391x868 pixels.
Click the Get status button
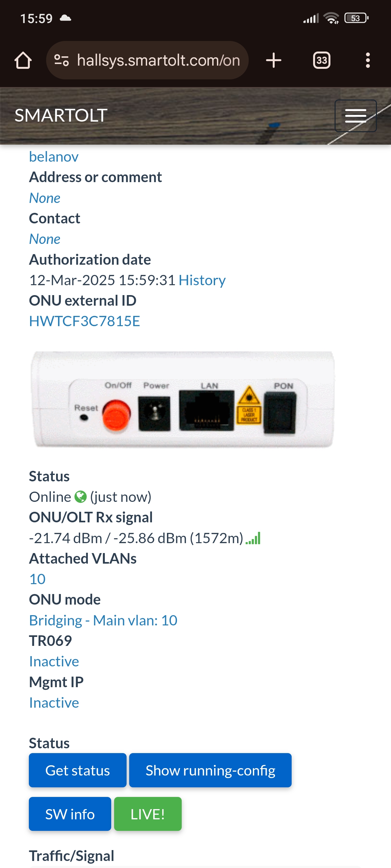[78, 770]
